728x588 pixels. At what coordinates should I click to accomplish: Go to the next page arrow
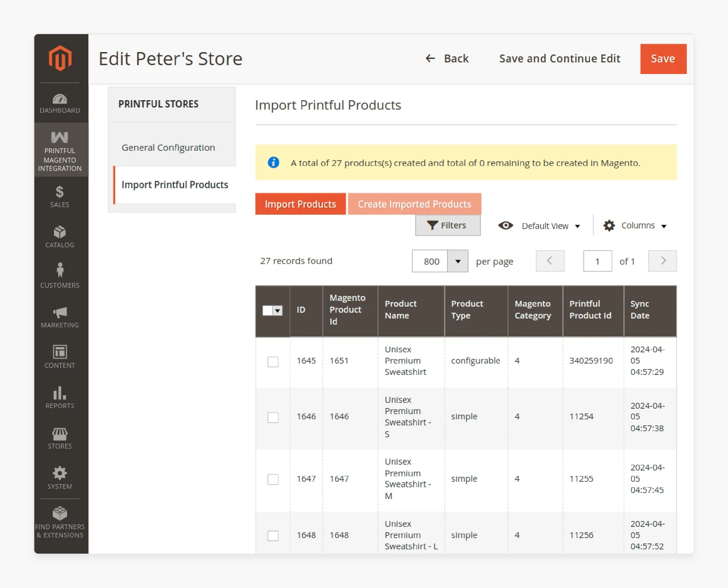pyautogui.click(x=662, y=261)
